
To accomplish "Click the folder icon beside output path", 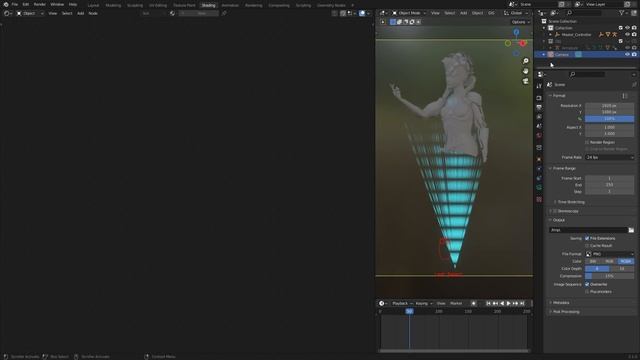I will click(631, 230).
